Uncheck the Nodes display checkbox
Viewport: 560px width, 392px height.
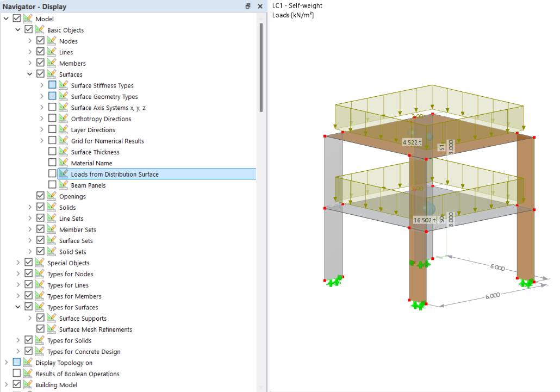(x=40, y=41)
